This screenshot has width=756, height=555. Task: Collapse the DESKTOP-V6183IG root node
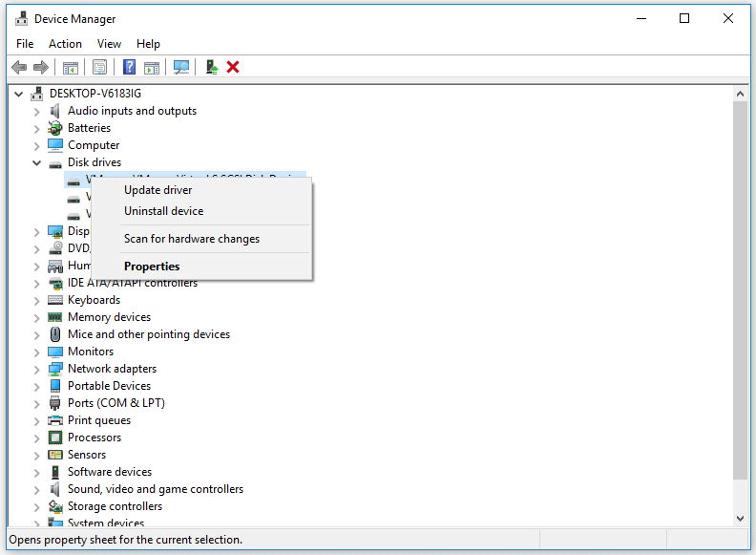19,95
